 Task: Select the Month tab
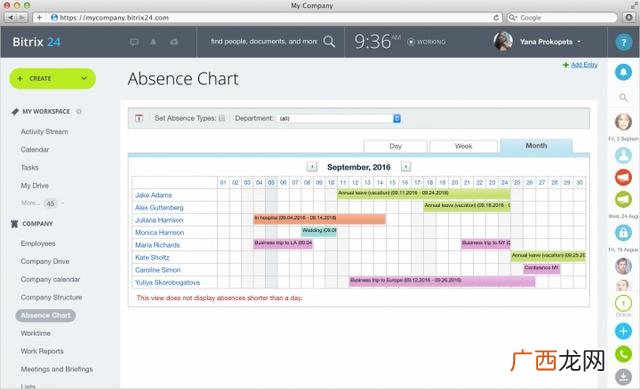[536, 146]
